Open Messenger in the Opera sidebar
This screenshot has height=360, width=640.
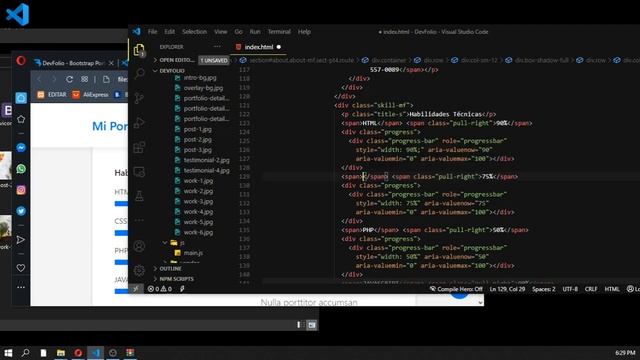[21, 147]
